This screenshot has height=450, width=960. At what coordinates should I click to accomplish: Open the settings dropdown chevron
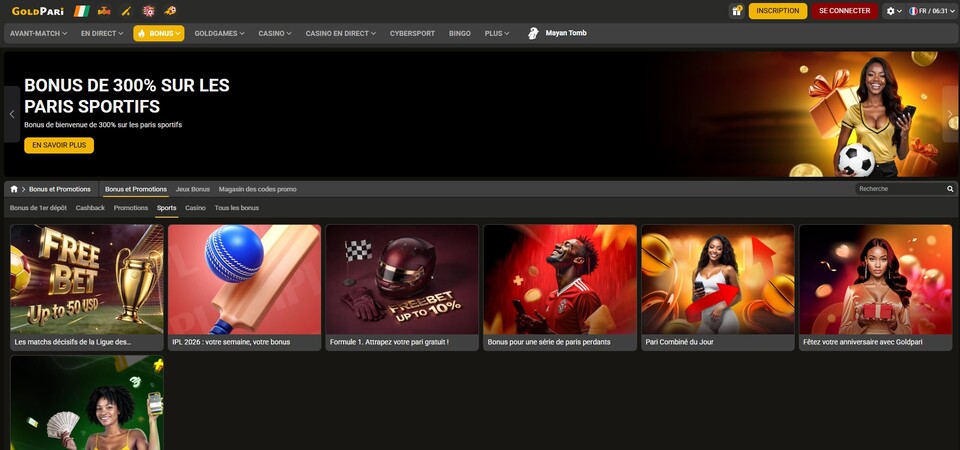click(x=899, y=11)
